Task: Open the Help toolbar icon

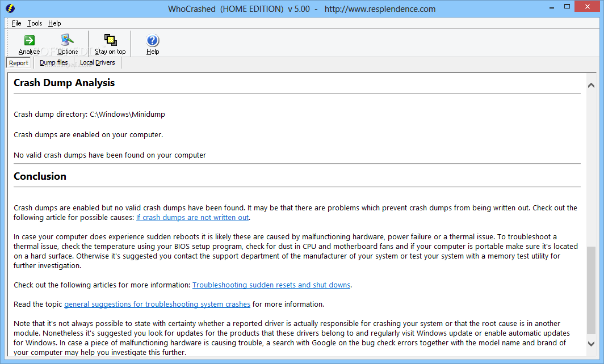Action: (x=153, y=44)
